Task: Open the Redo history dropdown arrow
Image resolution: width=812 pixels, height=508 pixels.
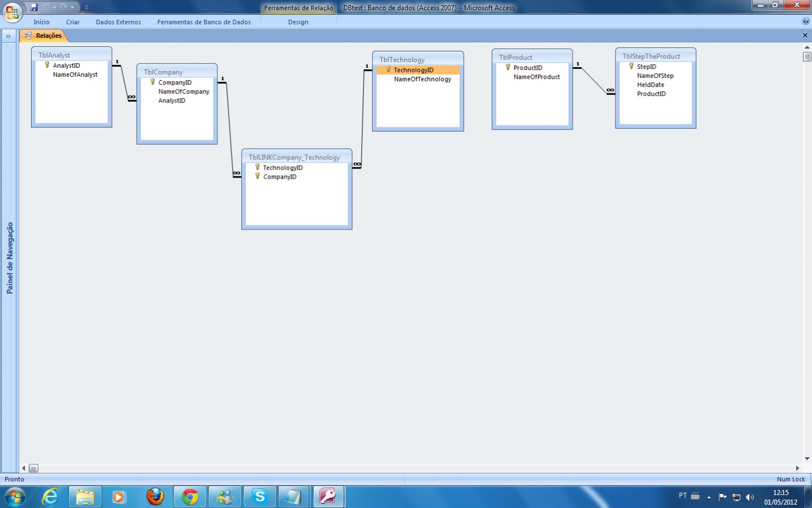Action: pos(72,7)
